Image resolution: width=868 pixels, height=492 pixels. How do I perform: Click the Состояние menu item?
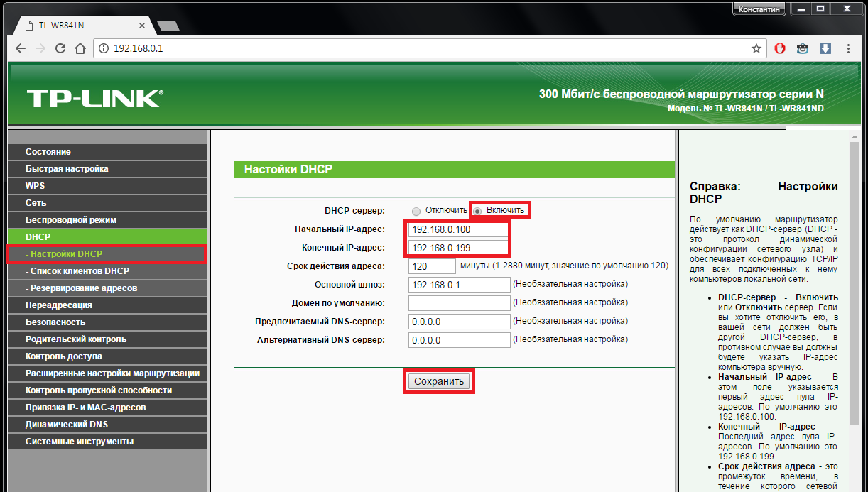pos(48,152)
